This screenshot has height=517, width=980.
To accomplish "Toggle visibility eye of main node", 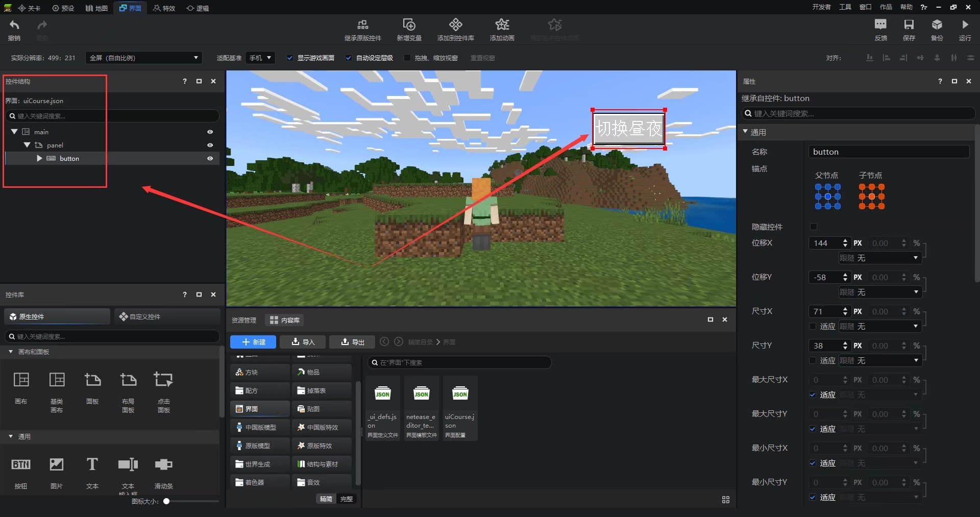I will 210,132.
